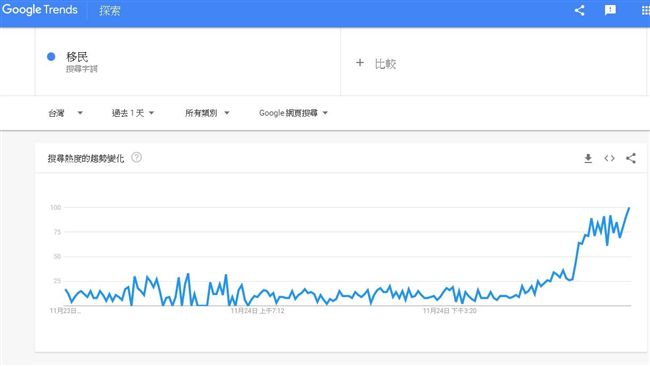650x366 pixels.
Task: Open the Google 網頁搜尋 search type dropdown
Action: [293, 113]
